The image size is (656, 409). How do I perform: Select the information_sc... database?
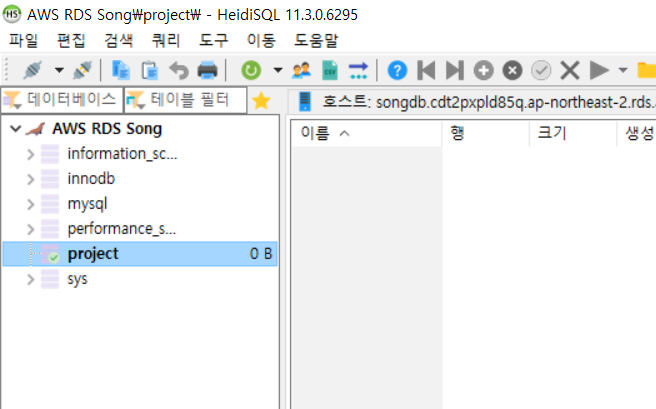(x=122, y=154)
